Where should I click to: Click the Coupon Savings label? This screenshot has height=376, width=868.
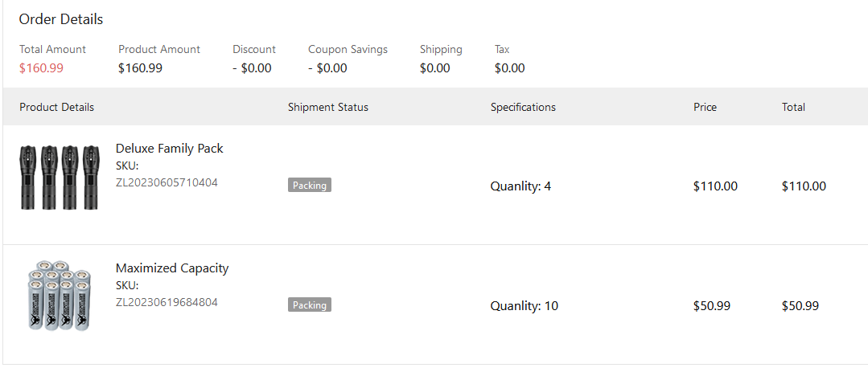pyautogui.click(x=348, y=49)
